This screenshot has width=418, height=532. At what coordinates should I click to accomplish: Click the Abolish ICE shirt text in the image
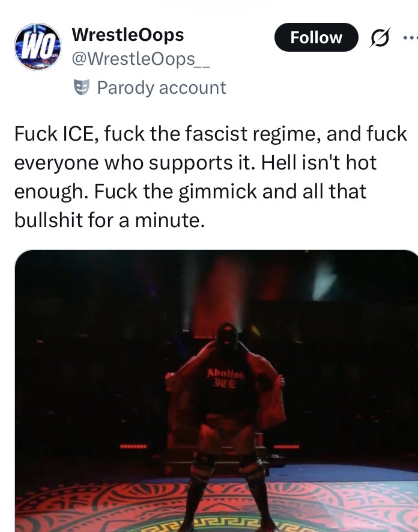click(x=225, y=378)
